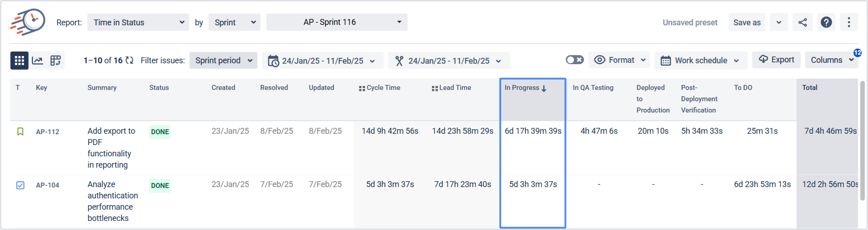Viewport: 868px width, 230px height.
Task: Open the AP - Sprint 116 dropdown
Action: tap(337, 22)
